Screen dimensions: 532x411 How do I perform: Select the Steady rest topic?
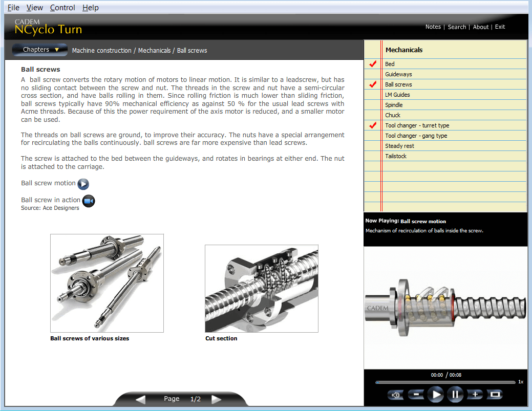click(x=399, y=146)
